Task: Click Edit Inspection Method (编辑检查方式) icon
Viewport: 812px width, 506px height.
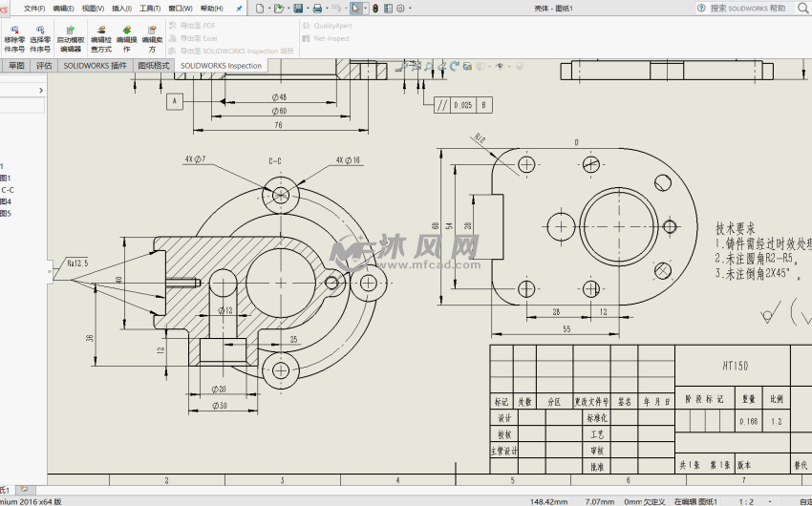Action: click(x=100, y=30)
